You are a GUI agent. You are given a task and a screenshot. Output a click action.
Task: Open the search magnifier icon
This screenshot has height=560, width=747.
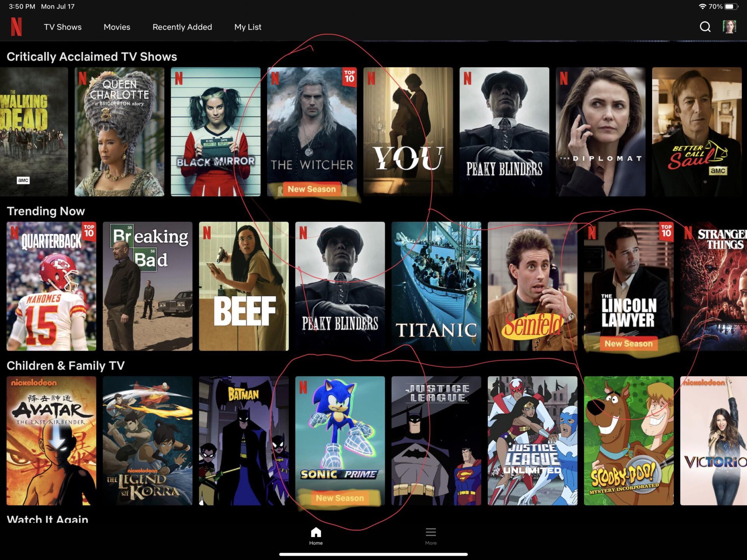tap(705, 27)
